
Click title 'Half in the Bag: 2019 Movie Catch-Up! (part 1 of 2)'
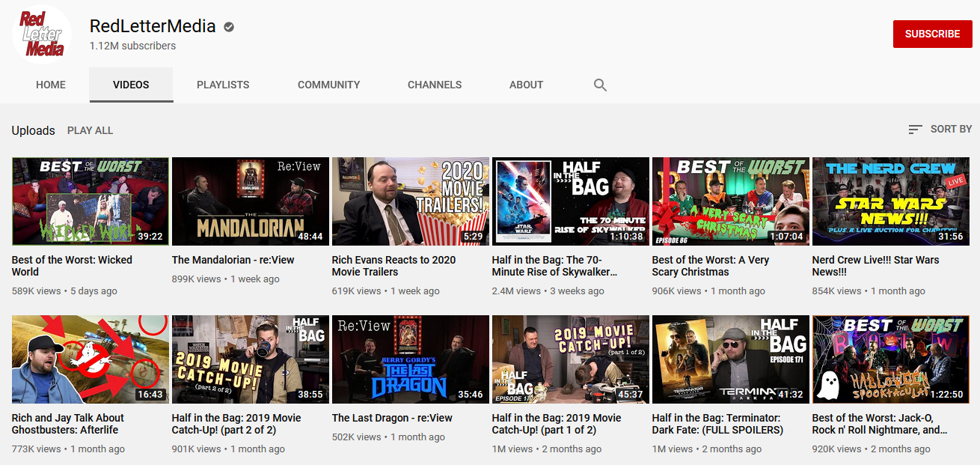[x=557, y=424]
